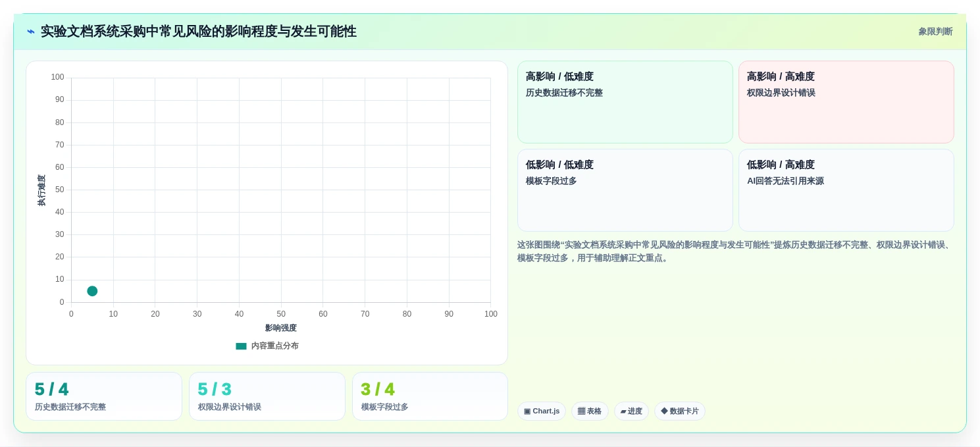This screenshot has height=447, width=980.
Task: Select the 3 / 4 模板字段过多 stat card
Action: 430,396
